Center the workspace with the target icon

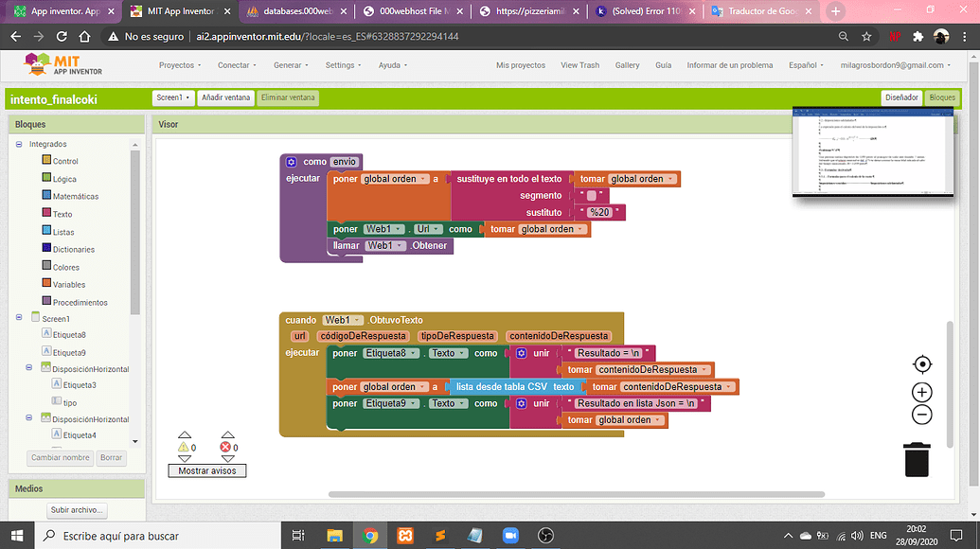(922, 364)
